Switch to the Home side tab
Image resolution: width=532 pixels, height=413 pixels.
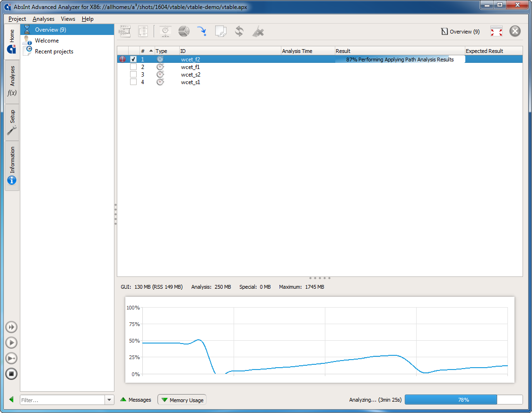(12, 42)
